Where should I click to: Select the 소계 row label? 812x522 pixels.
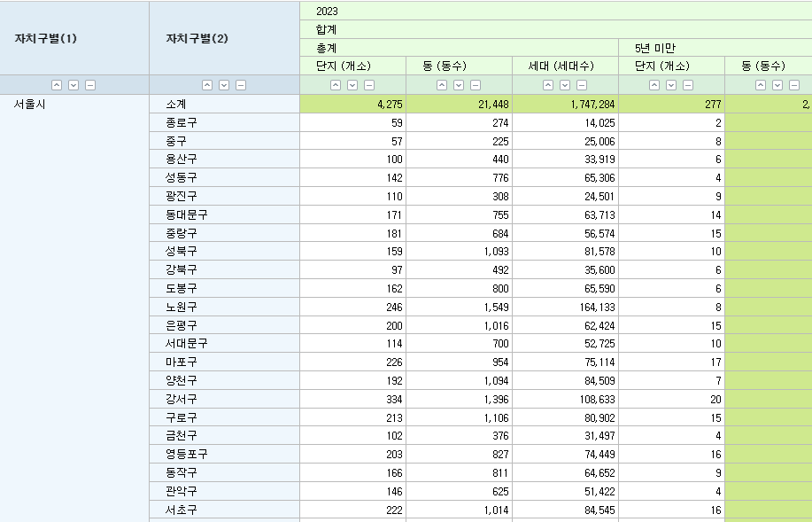225,104
